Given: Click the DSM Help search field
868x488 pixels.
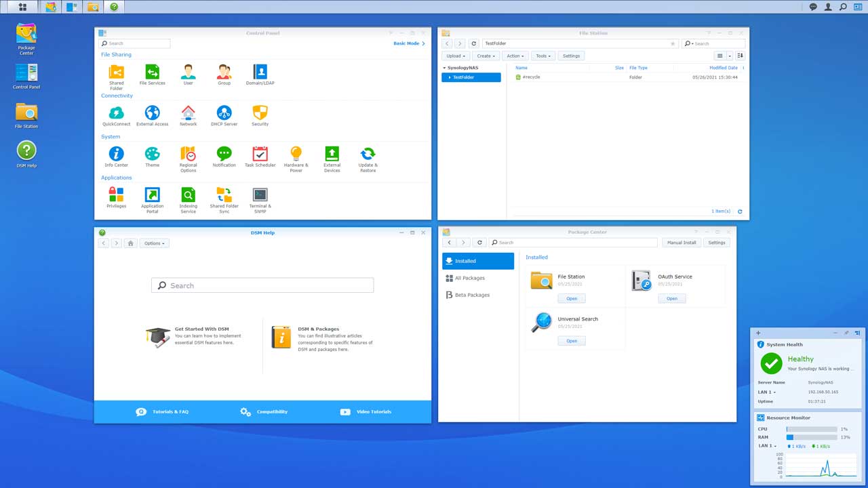Looking at the screenshot, I should 262,285.
